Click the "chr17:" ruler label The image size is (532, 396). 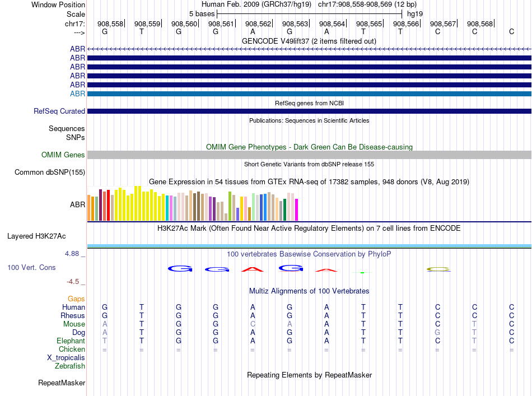coord(75,24)
